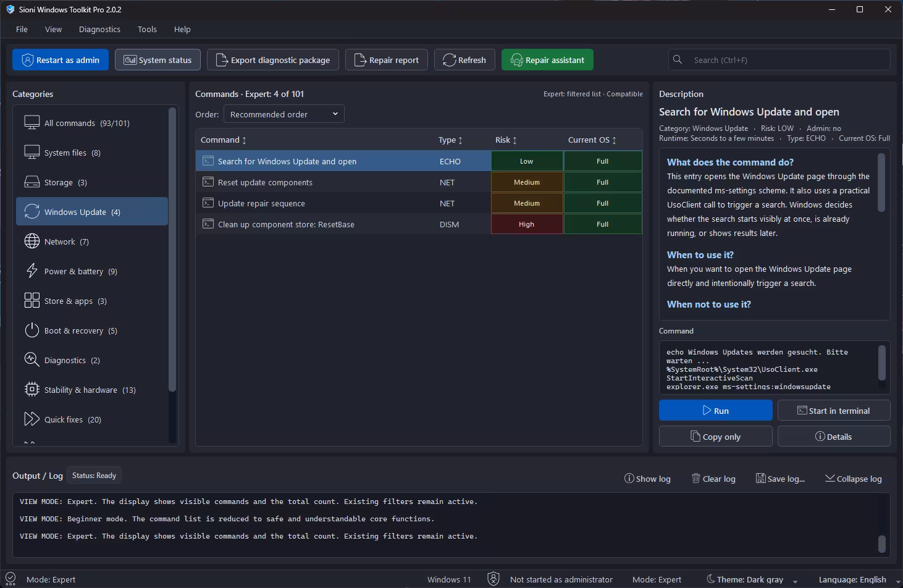
Task: Open the Order dropdown Recommended order
Action: point(283,114)
